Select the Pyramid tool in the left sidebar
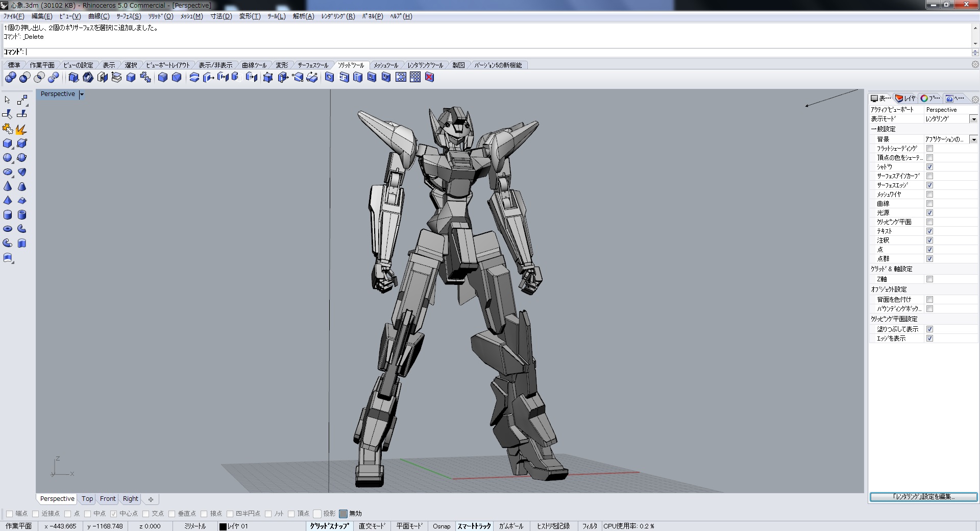This screenshot has height=531, width=980. (x=8, y=201)
